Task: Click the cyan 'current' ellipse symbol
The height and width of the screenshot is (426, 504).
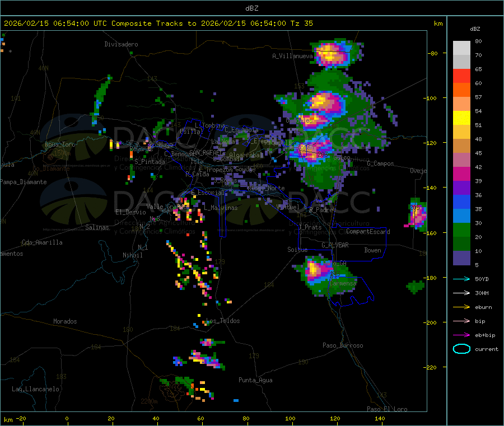Action: coord(461,349)
